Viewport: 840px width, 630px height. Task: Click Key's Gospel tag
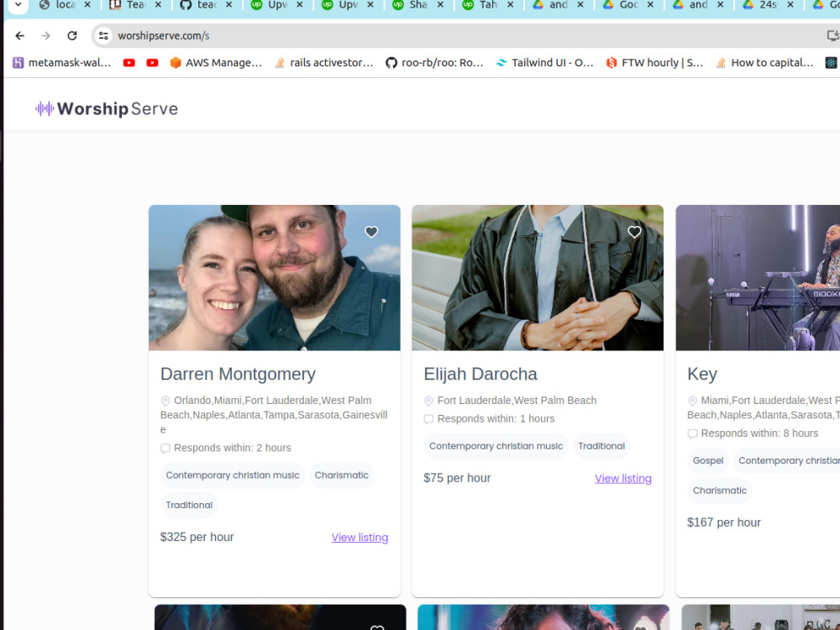point(707,460)
